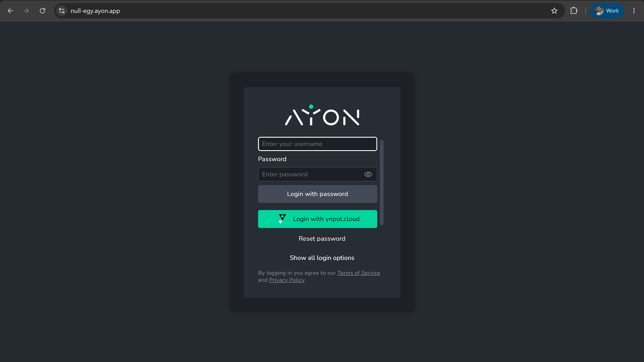Open site information icon in address bar
The height and width of the screenshot is (362, 644).
pyautogui.click(x=62, y=11)
